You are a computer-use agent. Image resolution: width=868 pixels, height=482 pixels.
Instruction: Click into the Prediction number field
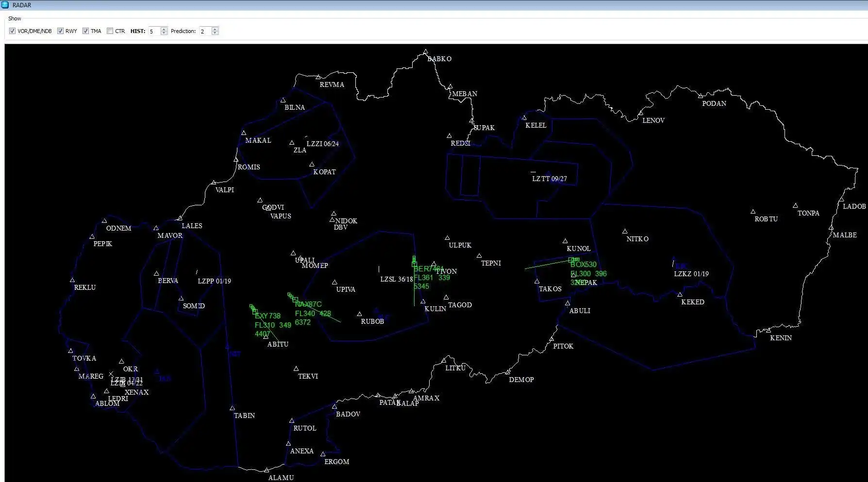205,31
